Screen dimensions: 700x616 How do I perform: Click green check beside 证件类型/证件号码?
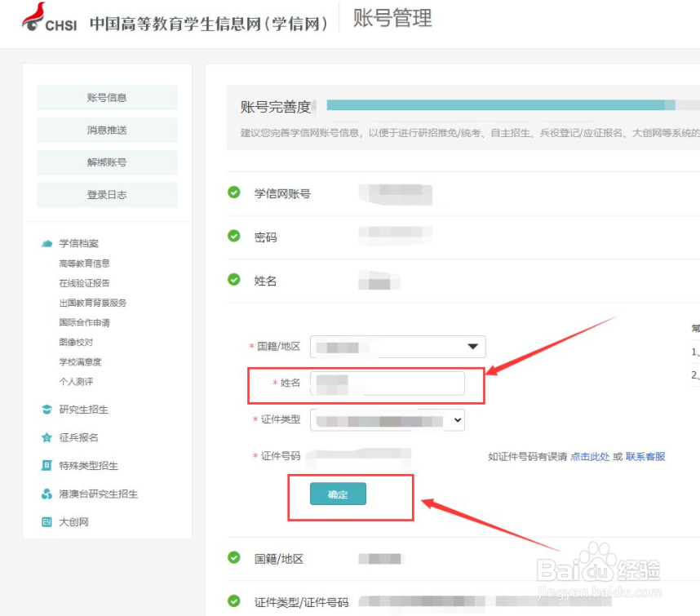[x=234, y=600]
